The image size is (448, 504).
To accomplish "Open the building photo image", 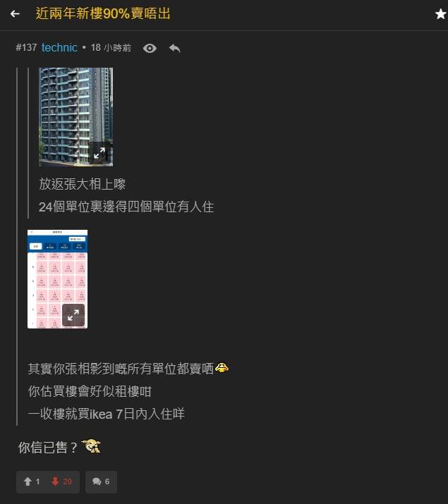I will pos(76,117).
